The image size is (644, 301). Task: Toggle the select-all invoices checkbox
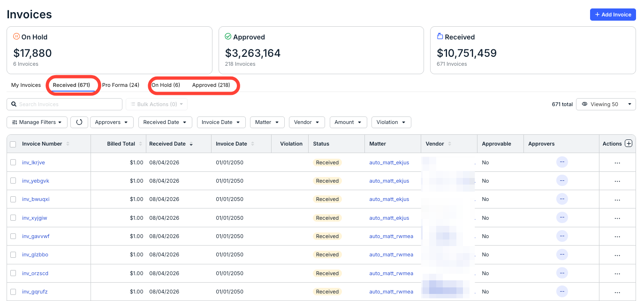coord(13,144)
